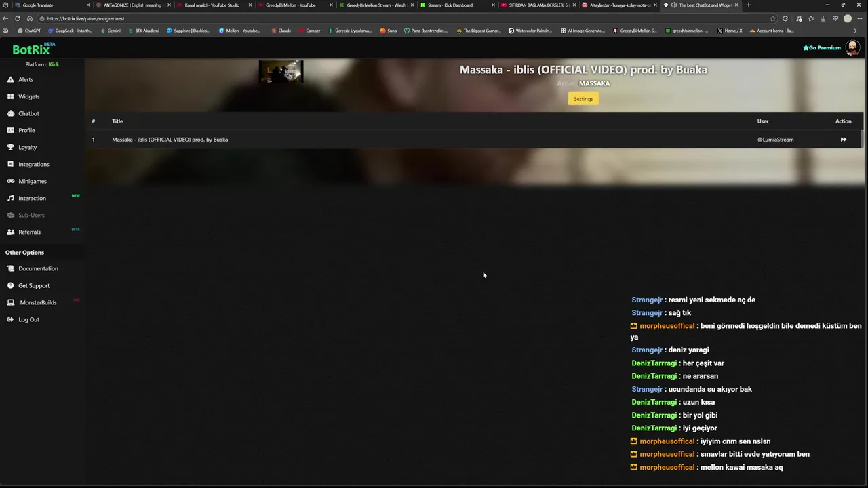This screenshot has height=488, width=868.
Task: Skip the Massaka song with fast-forward icon
Action: pyautogui.click(x=844, y=140)
